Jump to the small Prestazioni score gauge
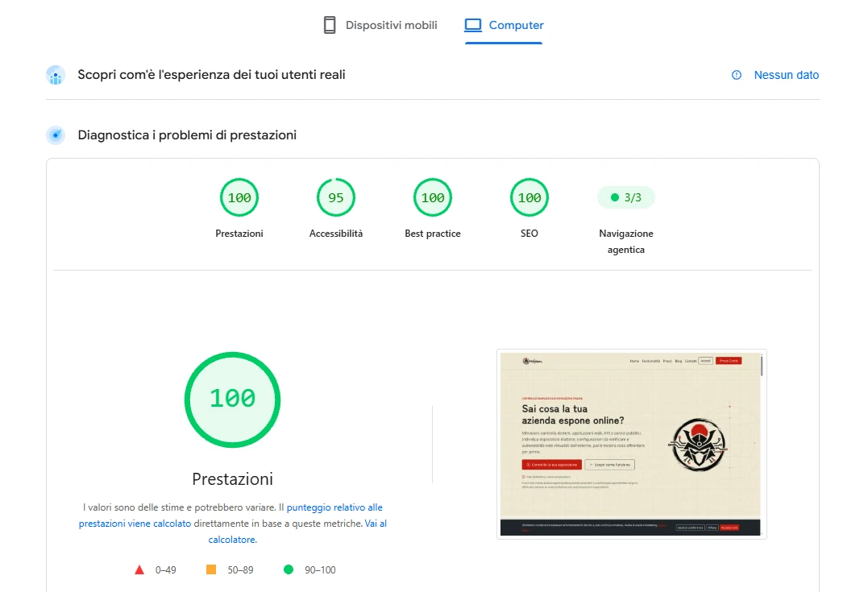The image size is (868, 592). coord(239,197)
